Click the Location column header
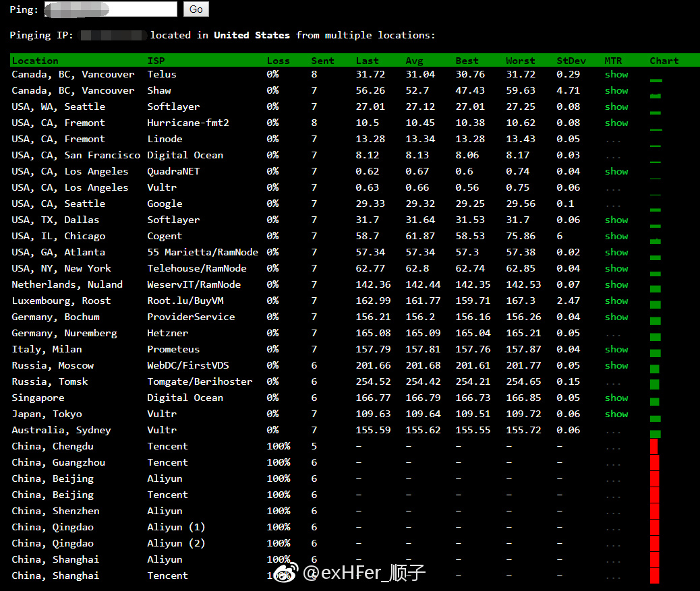Image resolution: width=700 pixels, height=591 pixels. 35,61
